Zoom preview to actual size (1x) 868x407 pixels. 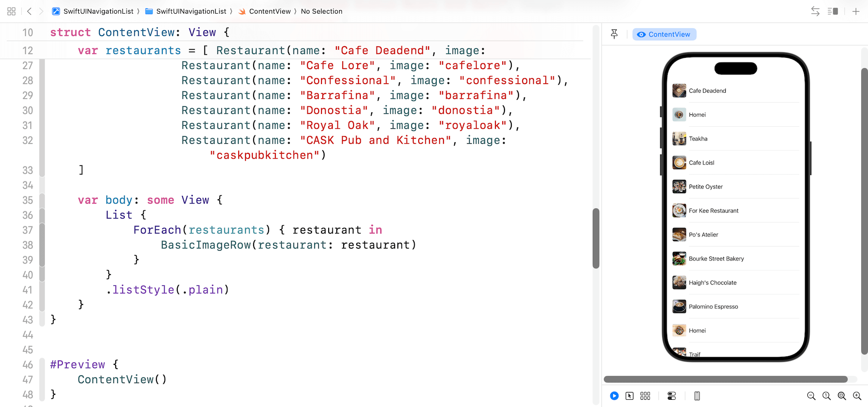coord(827,396)
